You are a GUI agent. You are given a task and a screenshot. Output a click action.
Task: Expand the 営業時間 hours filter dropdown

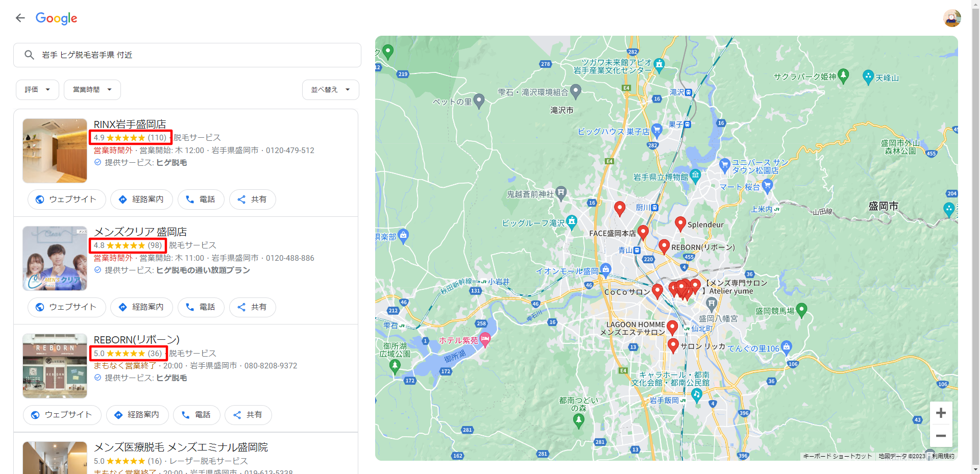(x=92, y=90)
